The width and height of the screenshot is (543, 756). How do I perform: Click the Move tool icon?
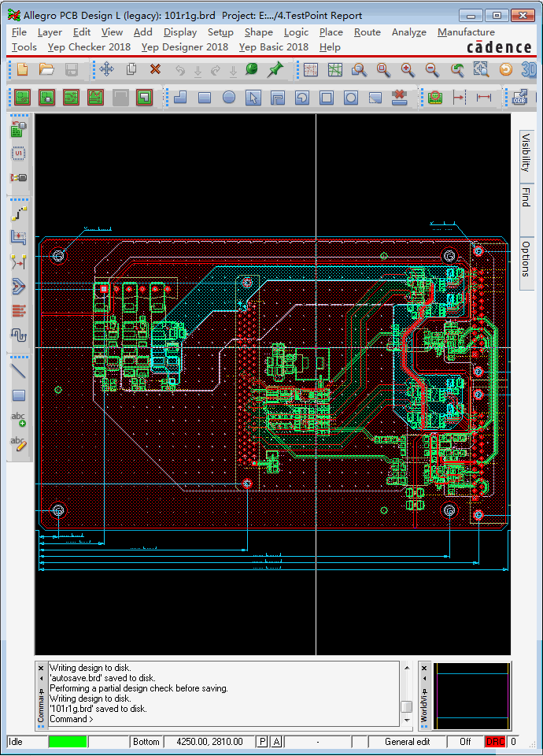[107, 70]
